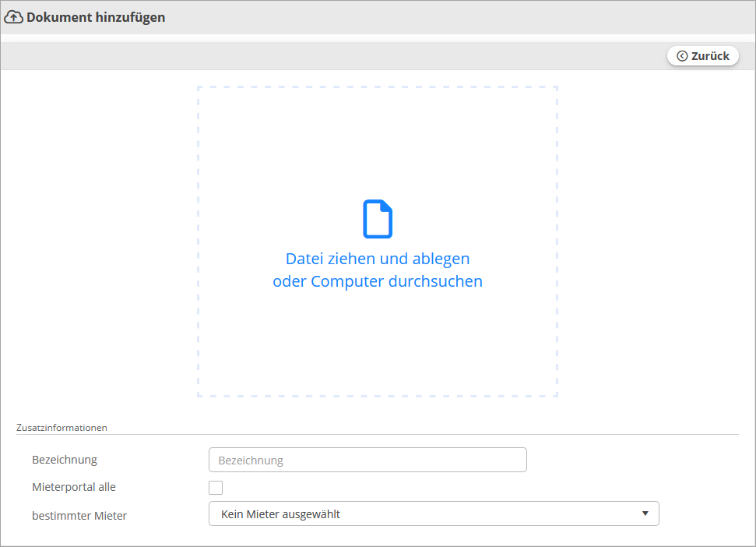Viewport: 756px width, 547px height.
Task: Click the 'Zusatzinformationen' section heading
Action: [x=62, y=428]
